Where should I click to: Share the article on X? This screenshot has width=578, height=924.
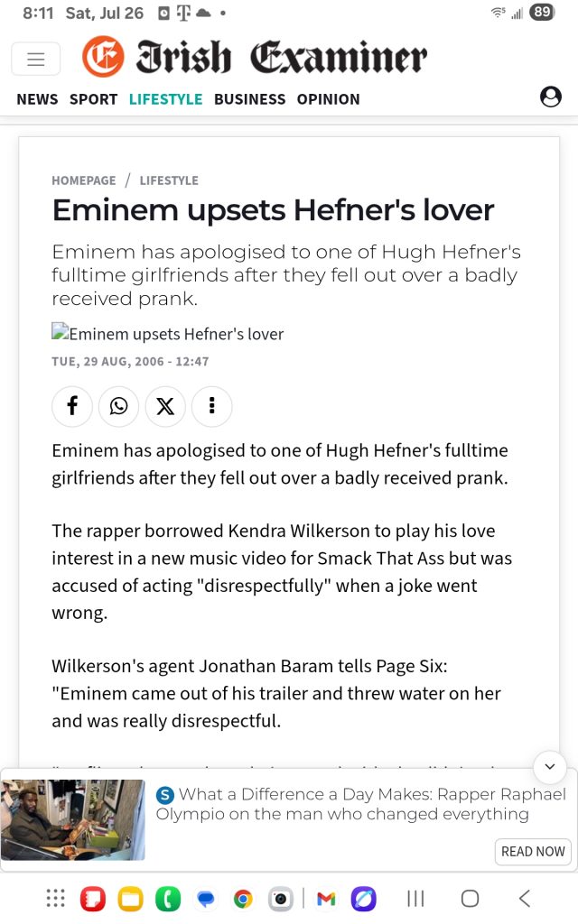[165, 406]
